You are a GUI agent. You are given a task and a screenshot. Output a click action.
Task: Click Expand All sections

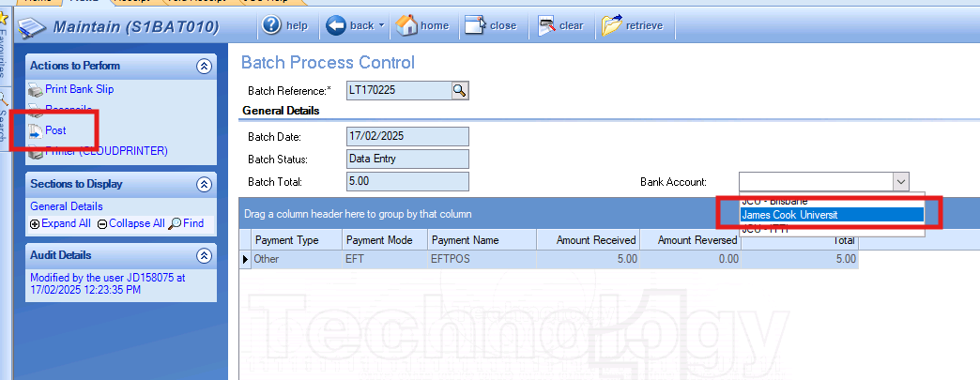(61, 223)
